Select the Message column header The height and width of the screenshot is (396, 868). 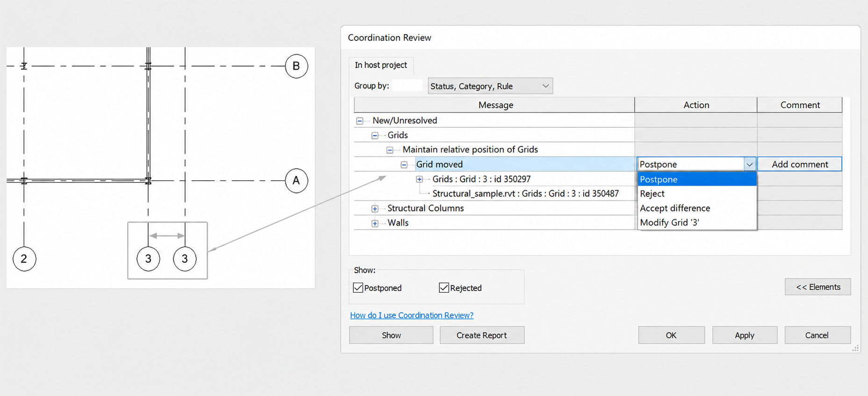[x=495, y=105]
